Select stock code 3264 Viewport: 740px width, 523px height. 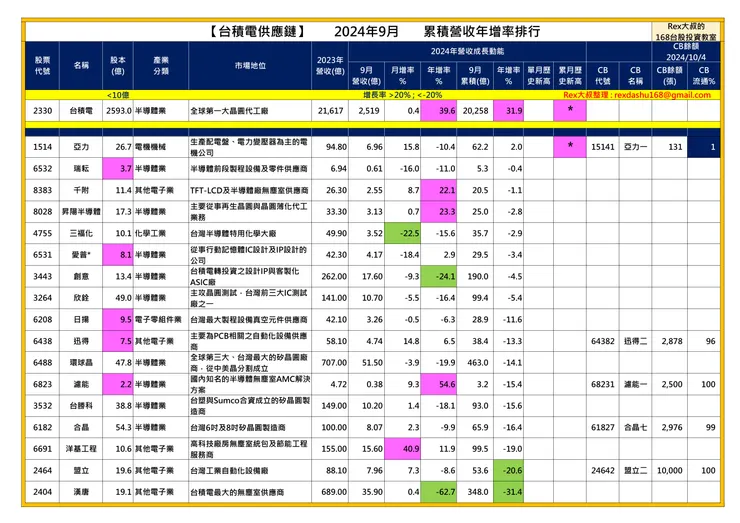tap(42, 298)
